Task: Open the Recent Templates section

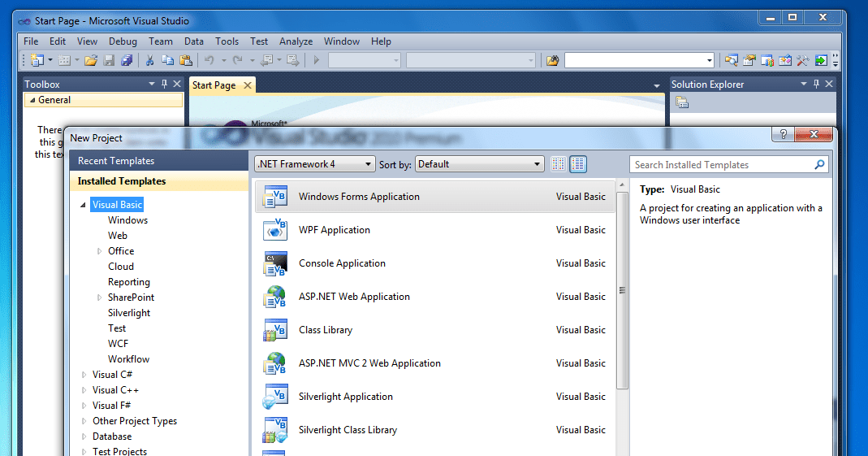Action: coord(115,161)
